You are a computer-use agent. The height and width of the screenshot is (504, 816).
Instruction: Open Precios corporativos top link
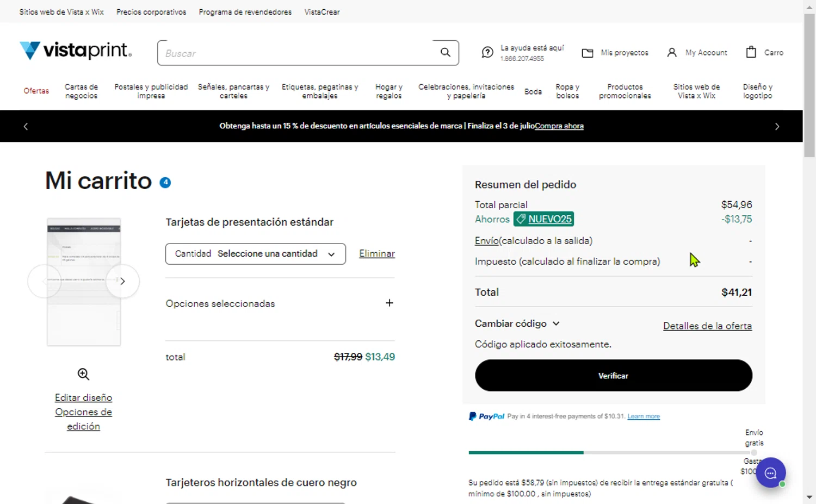click(x=151, y=12)
